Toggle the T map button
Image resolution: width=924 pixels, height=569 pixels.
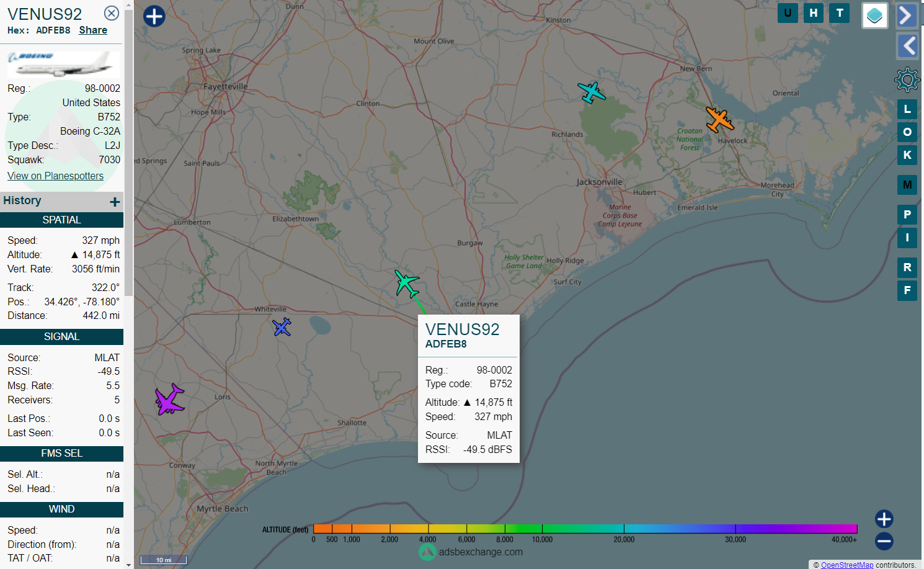click(840, 12)
